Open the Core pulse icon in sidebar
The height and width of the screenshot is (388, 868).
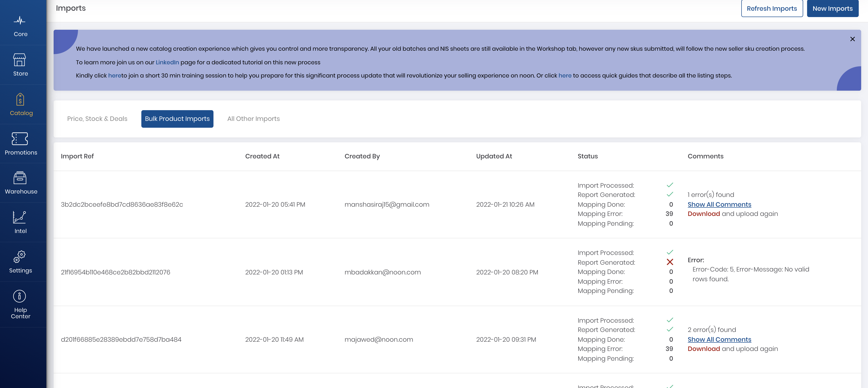(19, 21)
